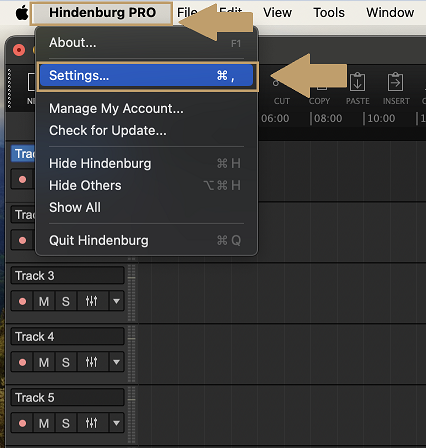Expand Track 5 options dropdown arrow
Viewport: 426px width, 448px height.
tap(116, 423)
